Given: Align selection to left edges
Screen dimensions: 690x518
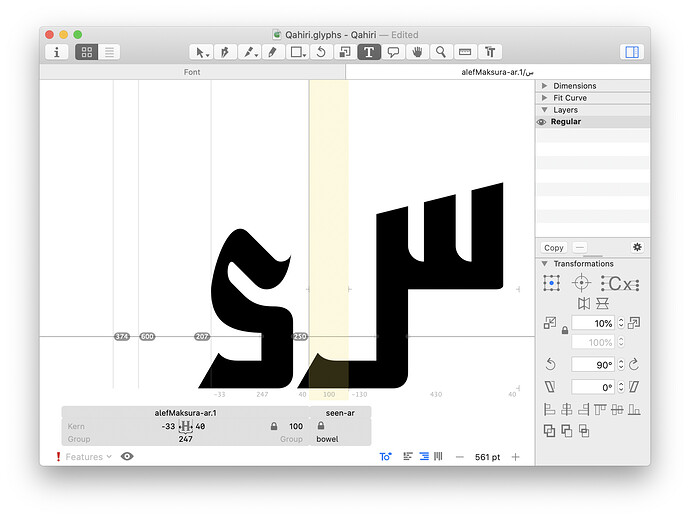Looking at the screenshot, I should [x=549, y=410].
